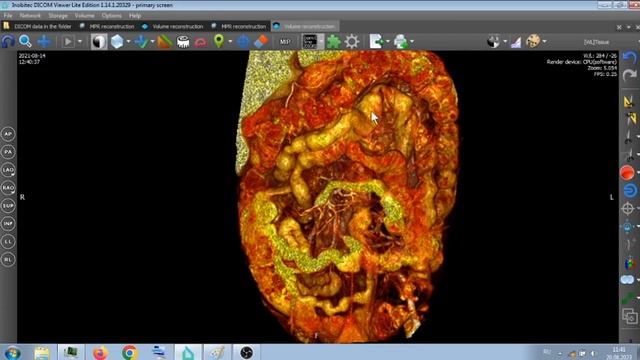Open the skull preset dropdown arrow
Viewport: 640px width, 360px height.
(x=544, y=42)
